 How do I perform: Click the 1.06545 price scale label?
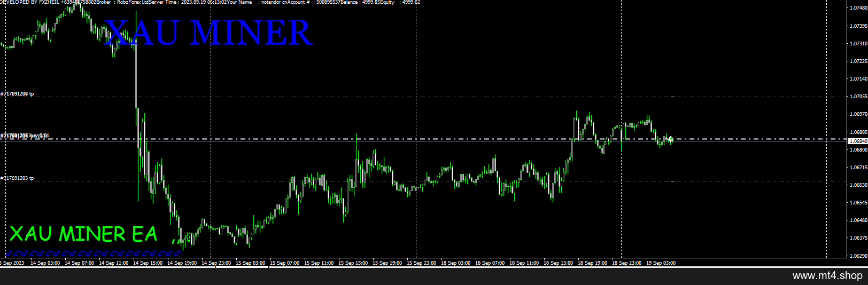pos(858,202)
